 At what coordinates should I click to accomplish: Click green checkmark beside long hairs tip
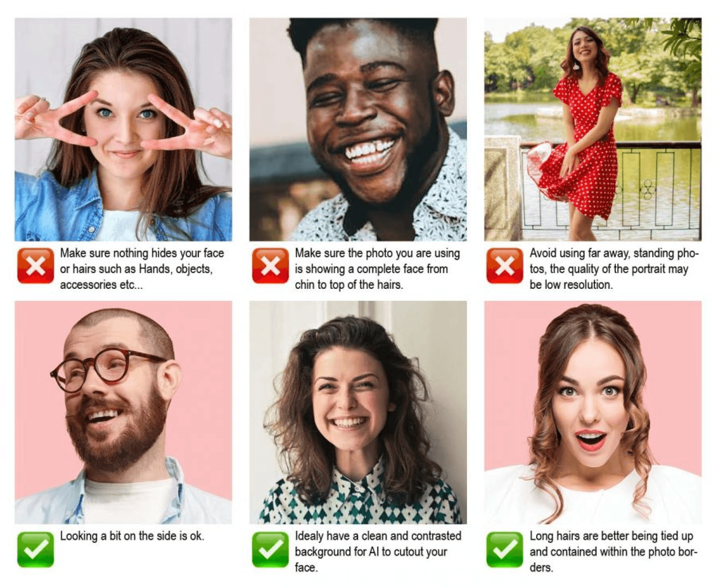pyautogui.click(x=505, y=549)
